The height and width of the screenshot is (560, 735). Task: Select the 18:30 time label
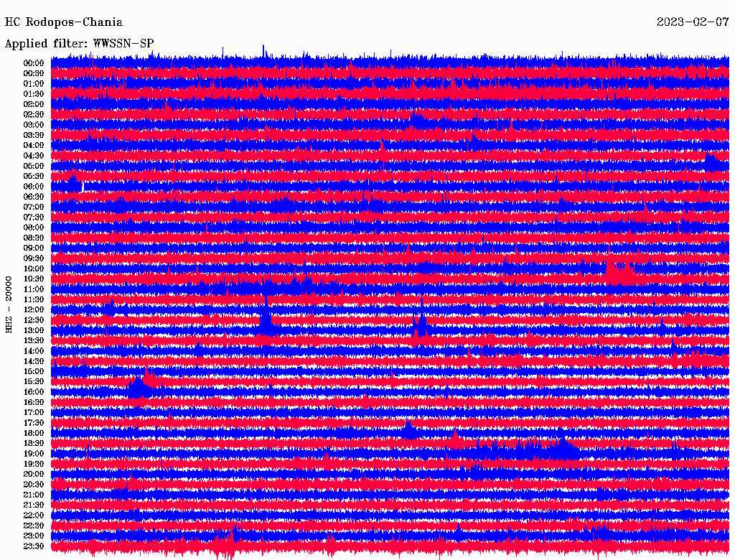tap(34, 444)
